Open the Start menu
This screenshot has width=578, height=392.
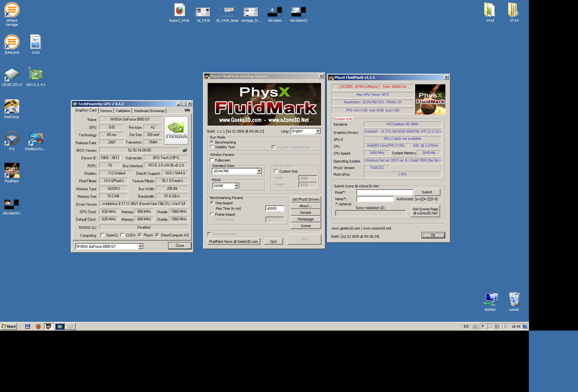(9, 326)
